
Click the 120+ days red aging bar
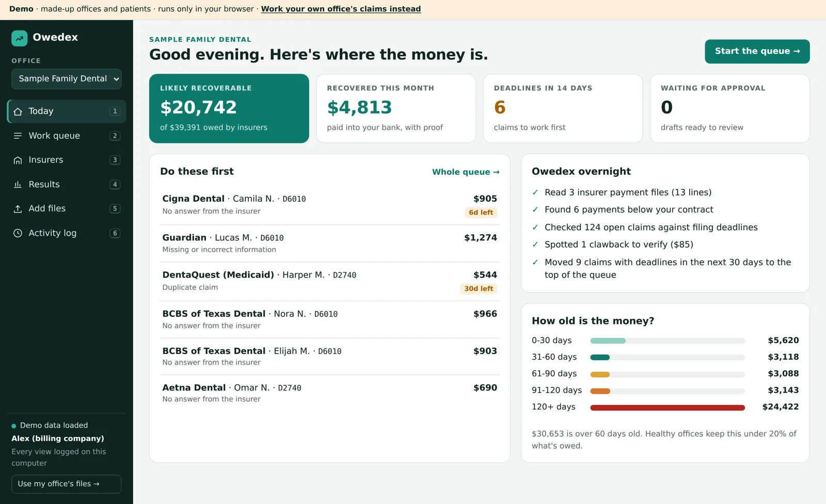tap(668, 408)
